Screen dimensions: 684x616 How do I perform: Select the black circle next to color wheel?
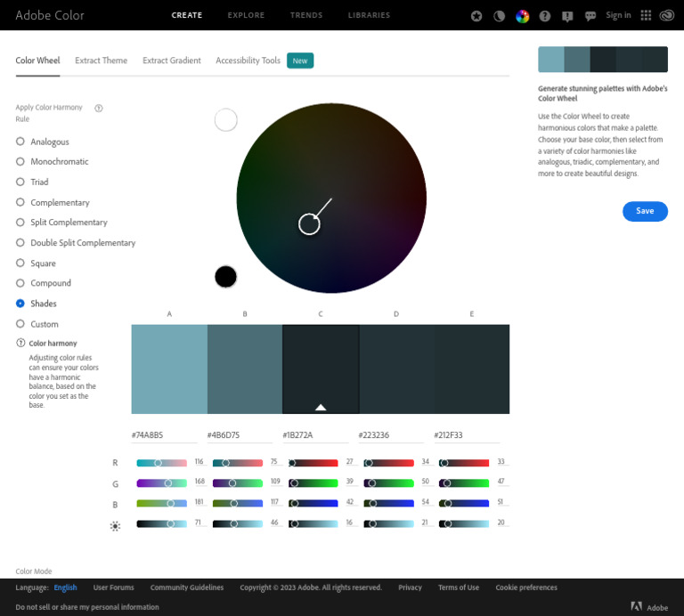coord(226,277)
